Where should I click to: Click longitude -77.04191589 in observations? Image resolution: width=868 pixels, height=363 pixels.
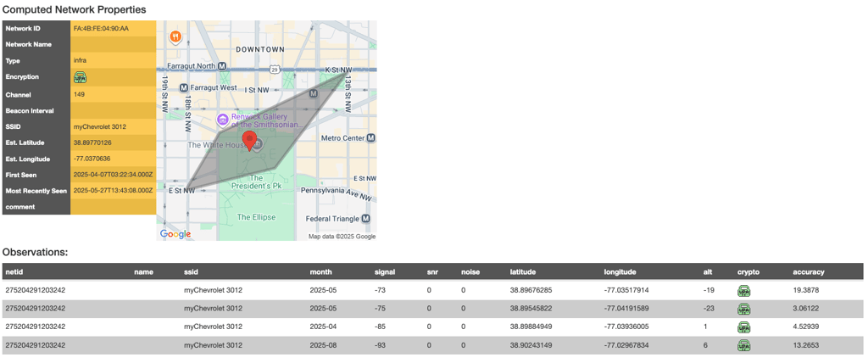coord(626,308)
